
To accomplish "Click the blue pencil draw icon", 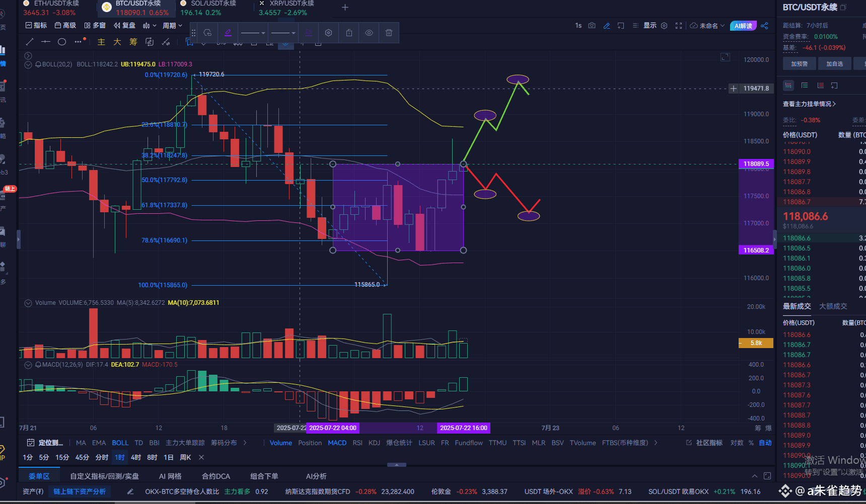I will coord(607,26).
